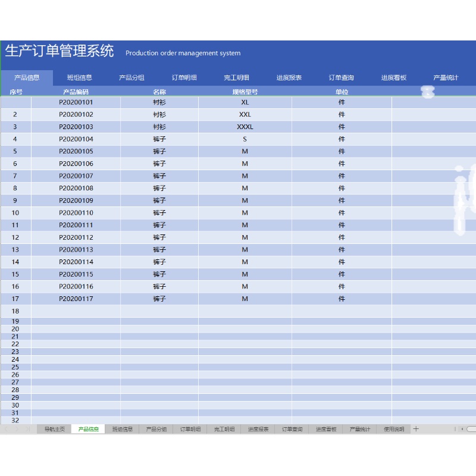Select the row number 18 cell
This screenshot has height=476, width=476.
click(x=15, y=311)
